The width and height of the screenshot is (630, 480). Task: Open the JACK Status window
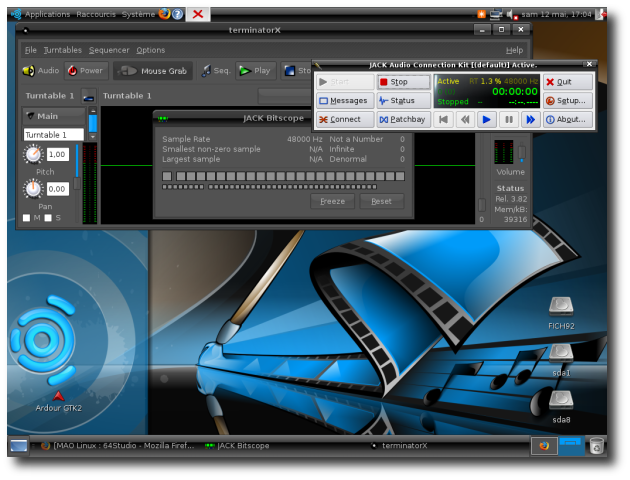pyautogui.click(x=403, y=101)
